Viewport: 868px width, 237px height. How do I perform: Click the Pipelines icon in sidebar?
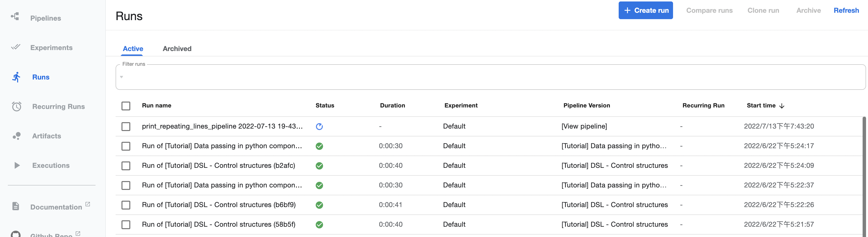[x=15, y=16]
